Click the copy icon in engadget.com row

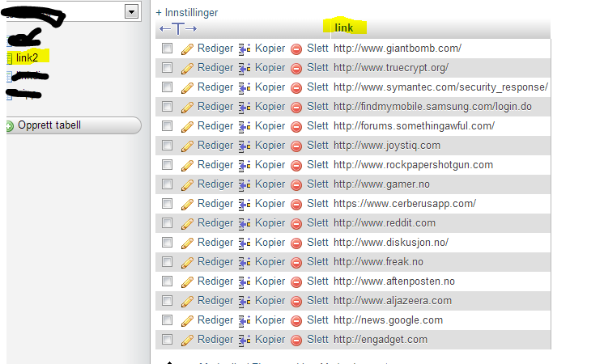(x=245, y=341)
